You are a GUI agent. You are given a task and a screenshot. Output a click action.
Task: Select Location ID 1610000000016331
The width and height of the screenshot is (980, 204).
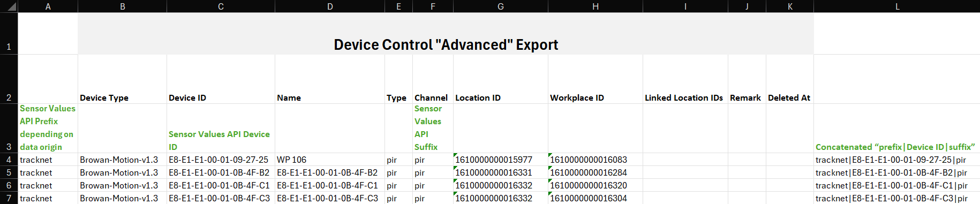(501, 172)
